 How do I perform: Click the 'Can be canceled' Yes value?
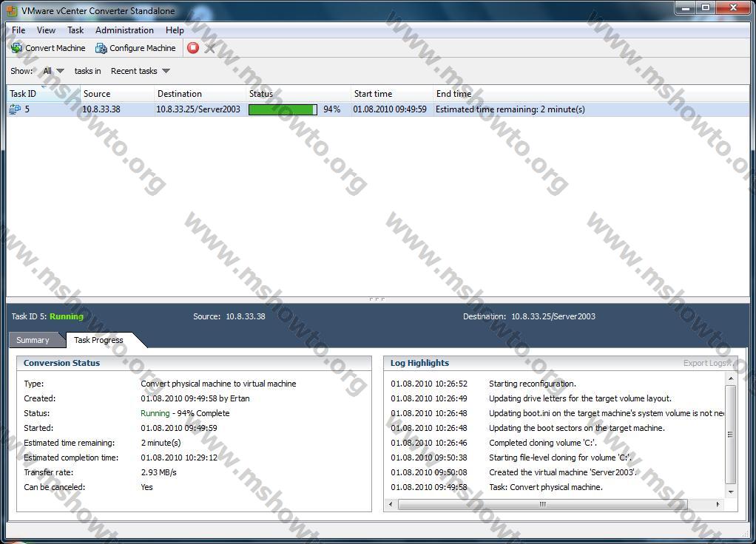pyautogui.click(x=146, y=487)
